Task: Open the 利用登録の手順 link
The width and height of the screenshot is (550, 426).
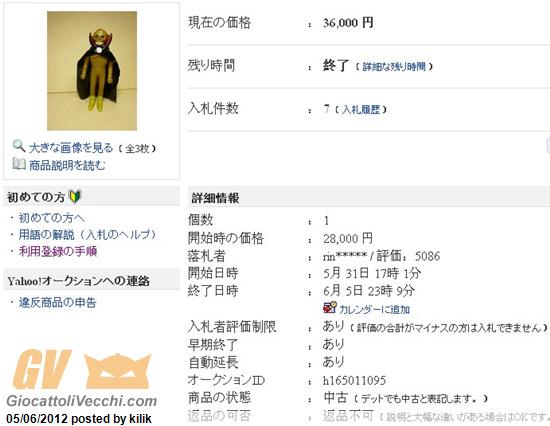Action: pyautogui.click(x=58, y=251)
